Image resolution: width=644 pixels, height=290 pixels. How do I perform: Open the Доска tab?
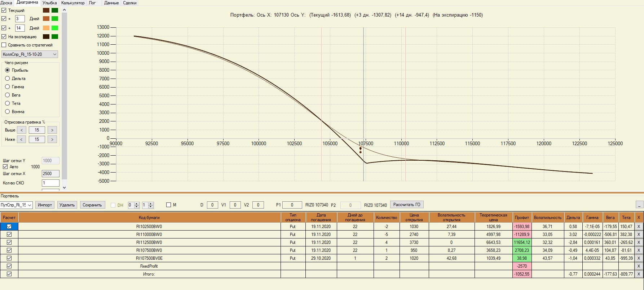(x=6, y=3)
